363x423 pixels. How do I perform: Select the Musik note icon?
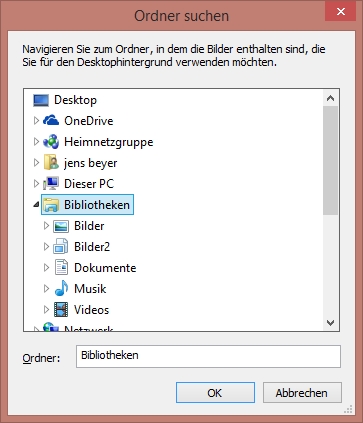tap(61, 288)
